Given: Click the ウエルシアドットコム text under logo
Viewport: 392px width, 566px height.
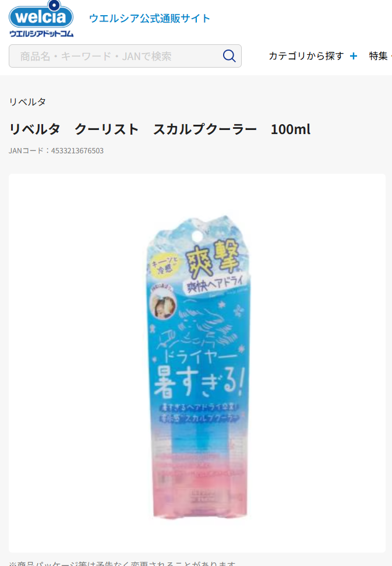Looking at the screenshot, I should tap(41, 34).
